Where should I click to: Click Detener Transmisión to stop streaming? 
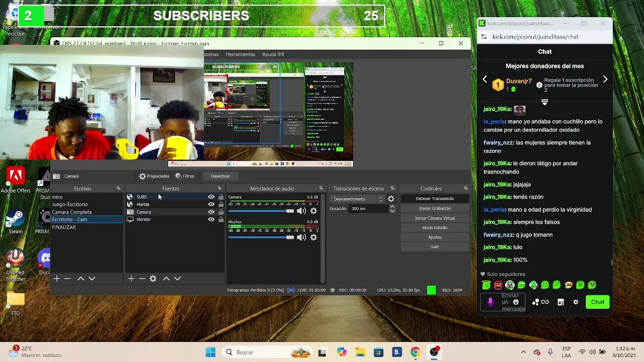[435, 199]
